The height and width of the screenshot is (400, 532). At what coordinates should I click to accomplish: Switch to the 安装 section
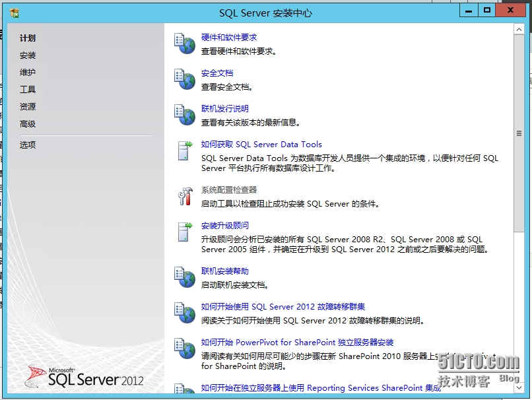(27, 55)
